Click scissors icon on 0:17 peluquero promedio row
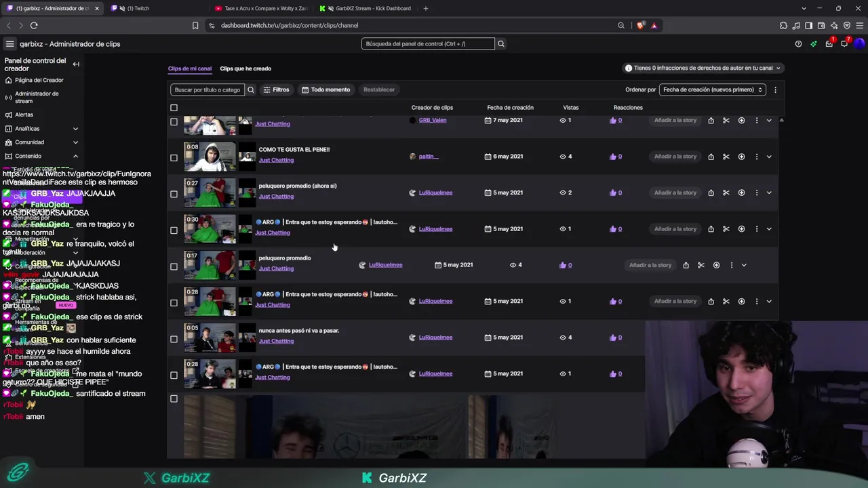Viewport: 868px width, 488px height. (701, 265)
